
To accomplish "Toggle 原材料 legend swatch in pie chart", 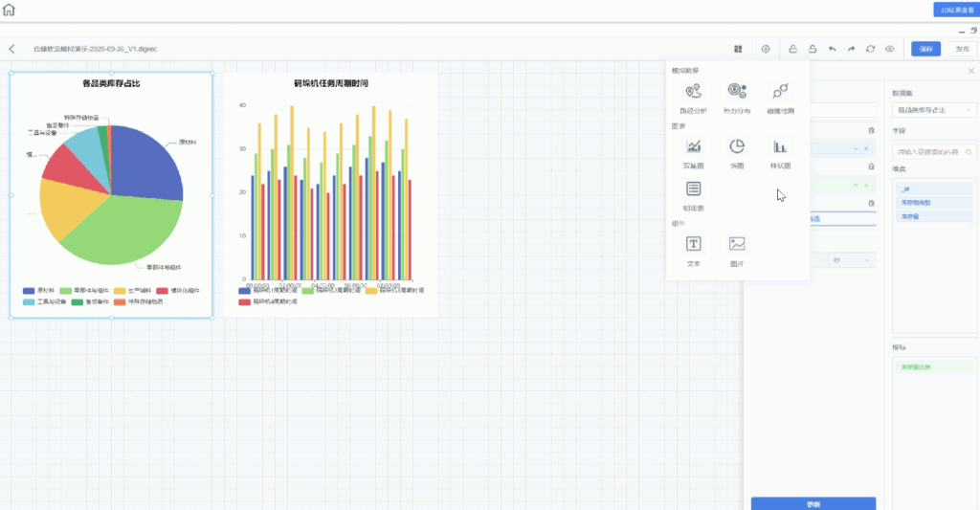I will coord(29,291).
